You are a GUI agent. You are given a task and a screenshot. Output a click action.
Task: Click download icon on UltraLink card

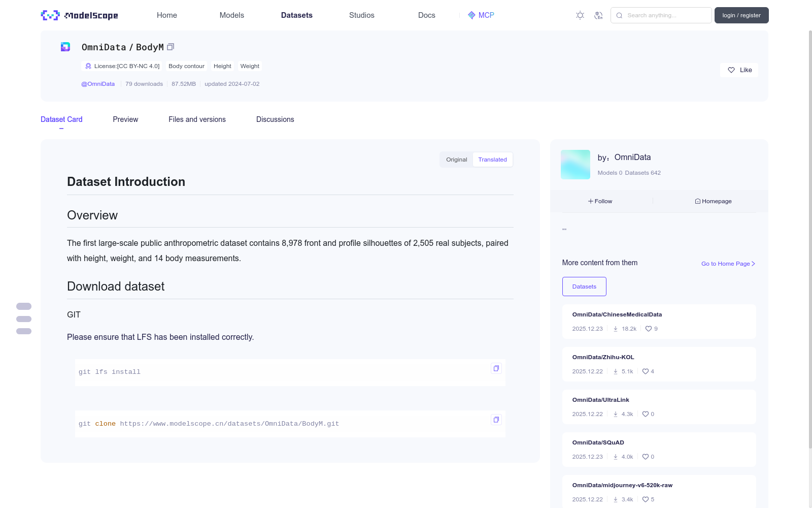(x=616, y=414)
